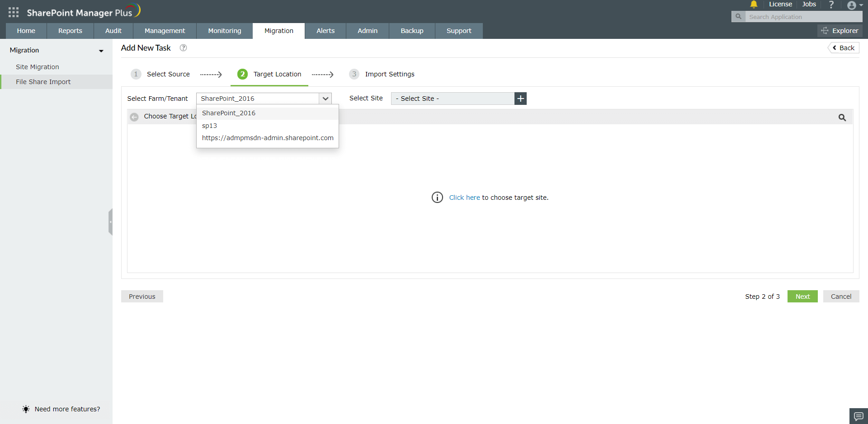The height and width of the screenshot is (424, 868).
Task: Click the notification bell icon
Action: (754, 5)
